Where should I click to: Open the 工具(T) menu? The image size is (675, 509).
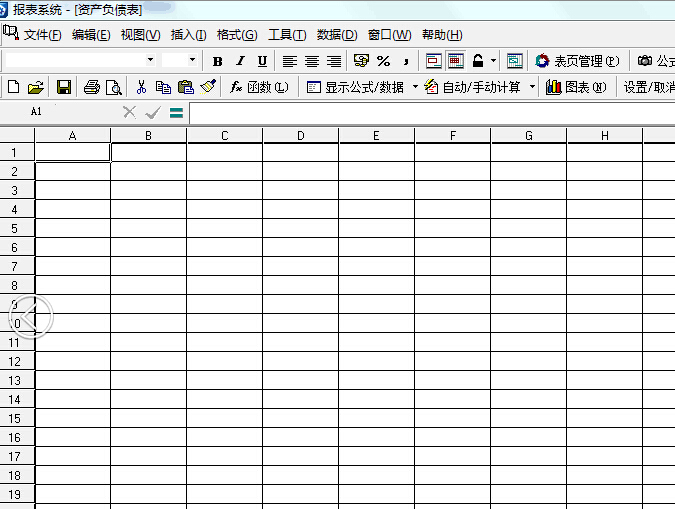[x=287, y=34]
